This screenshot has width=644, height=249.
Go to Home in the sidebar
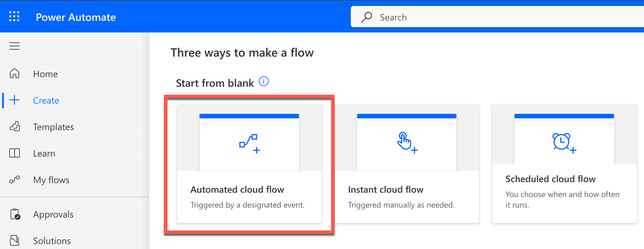(x=46, y=74)
